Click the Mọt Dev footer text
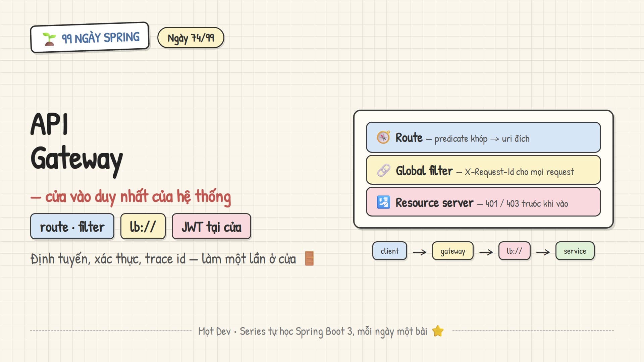The height and width of the screenshot is (362, 644). tap(313, 331)
